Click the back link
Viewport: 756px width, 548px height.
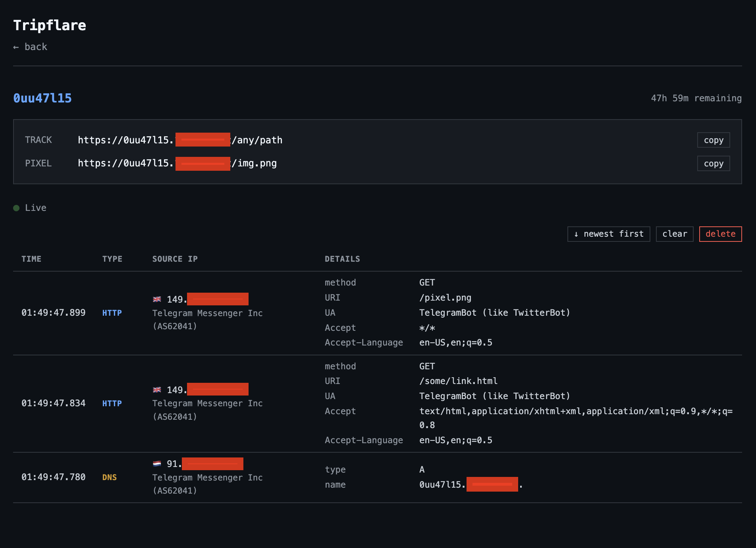tap(30, 47)
